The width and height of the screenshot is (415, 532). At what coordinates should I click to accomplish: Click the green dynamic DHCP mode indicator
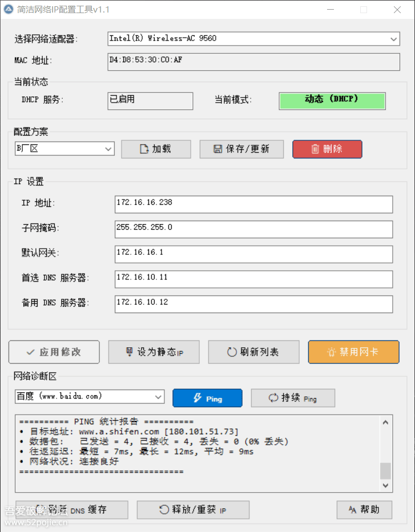click(332, 101)
